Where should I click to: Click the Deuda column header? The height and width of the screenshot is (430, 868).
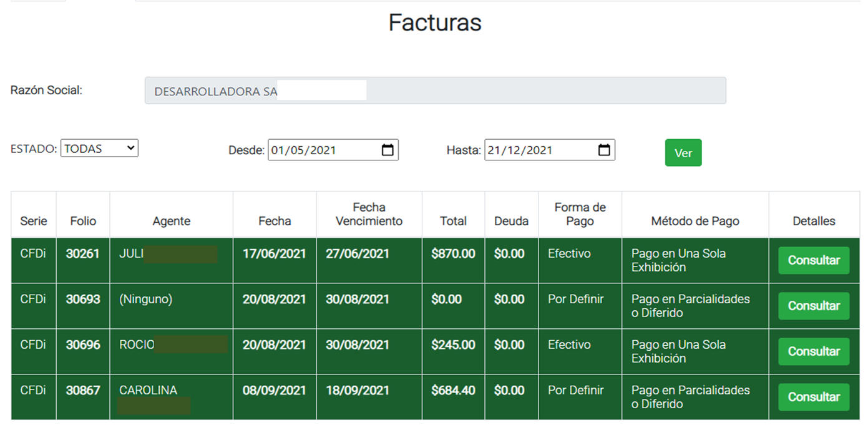(x=511, y=221)
